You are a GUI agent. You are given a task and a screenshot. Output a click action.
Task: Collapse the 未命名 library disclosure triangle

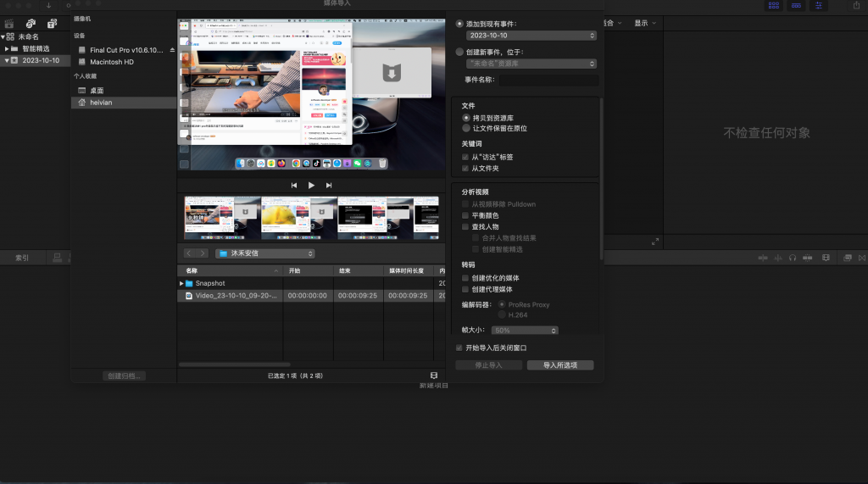tap(3, 36)
